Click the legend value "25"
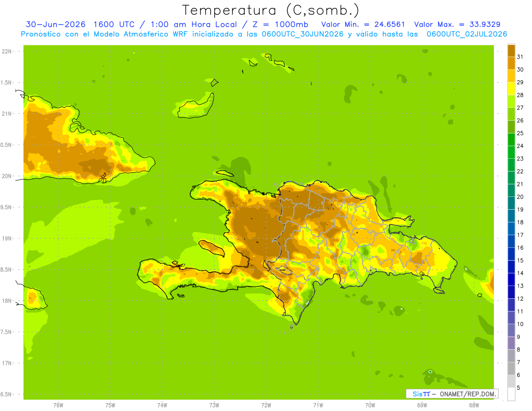 520,133
